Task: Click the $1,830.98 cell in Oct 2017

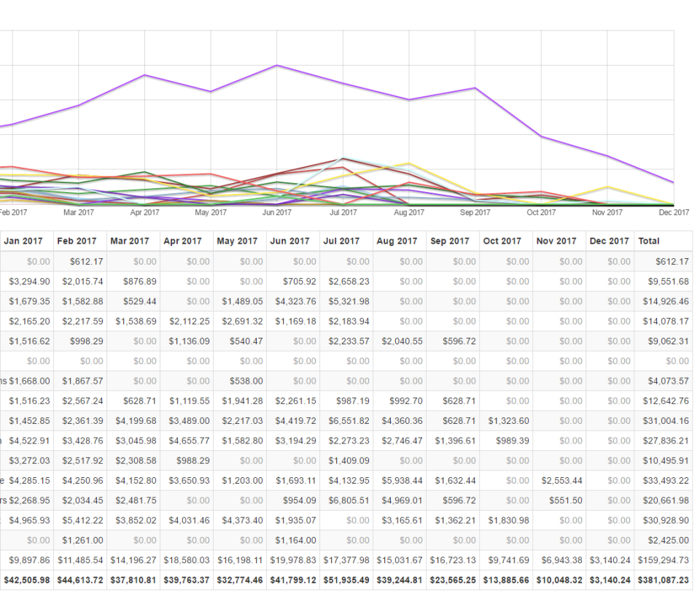Action: [507, 520]
